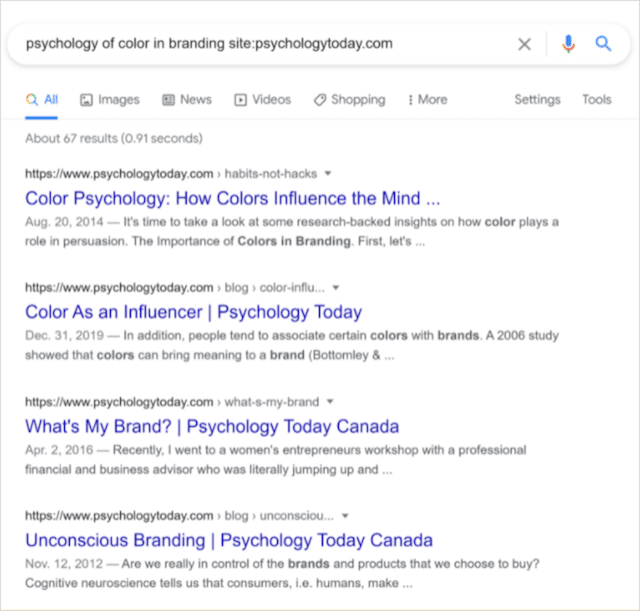The image size is (640, 611).
Task: Open the Settings menu
Action: click(x=537, y=100)
